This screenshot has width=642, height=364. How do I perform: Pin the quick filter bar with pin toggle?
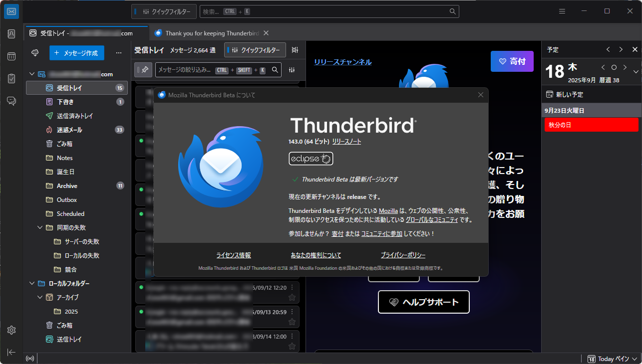pyautogui.click(x=143, y=69)
